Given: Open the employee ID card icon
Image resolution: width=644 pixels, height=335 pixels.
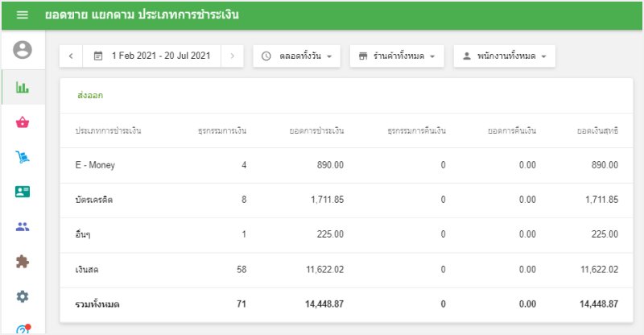Looking at the screenshot, I should point(23,192).
